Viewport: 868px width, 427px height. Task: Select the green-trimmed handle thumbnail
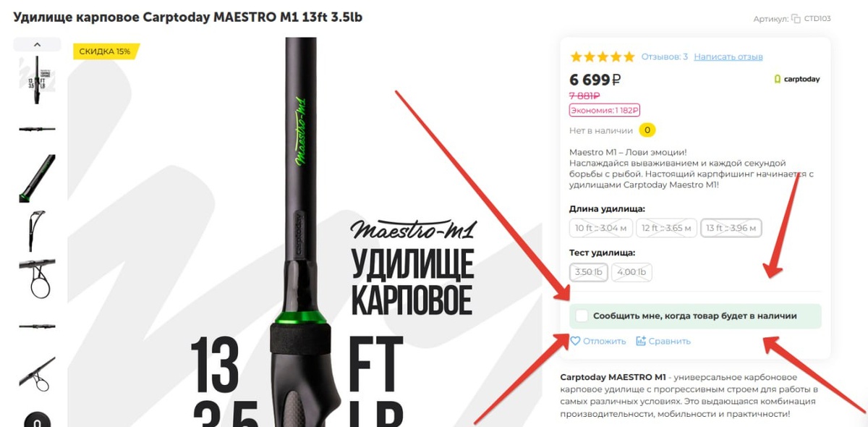coord(37,179)
